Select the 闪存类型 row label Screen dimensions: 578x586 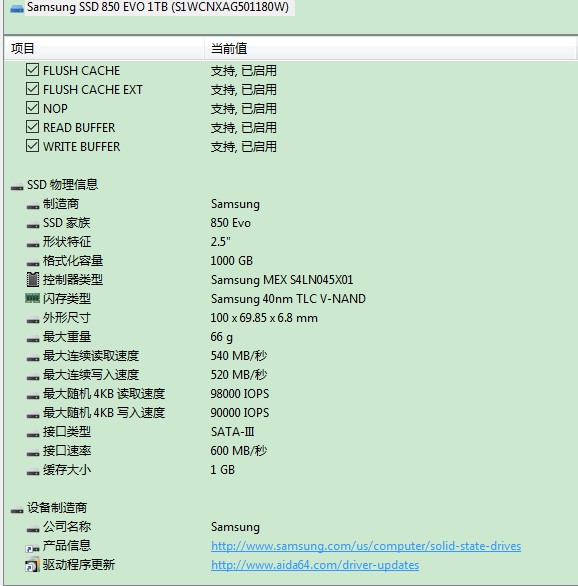(x=67, y=299)
